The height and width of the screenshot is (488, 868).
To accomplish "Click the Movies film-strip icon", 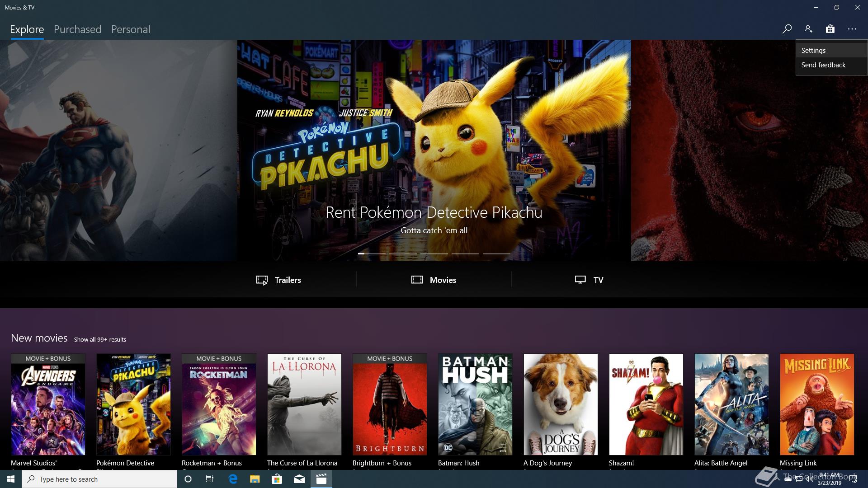I will coord(417,280).
